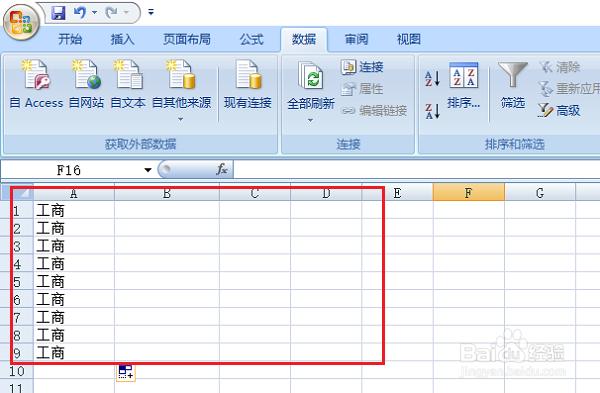600x393 pixels.
Task: Import data from a text file (自文本)
Action: (x=128, y=85)
